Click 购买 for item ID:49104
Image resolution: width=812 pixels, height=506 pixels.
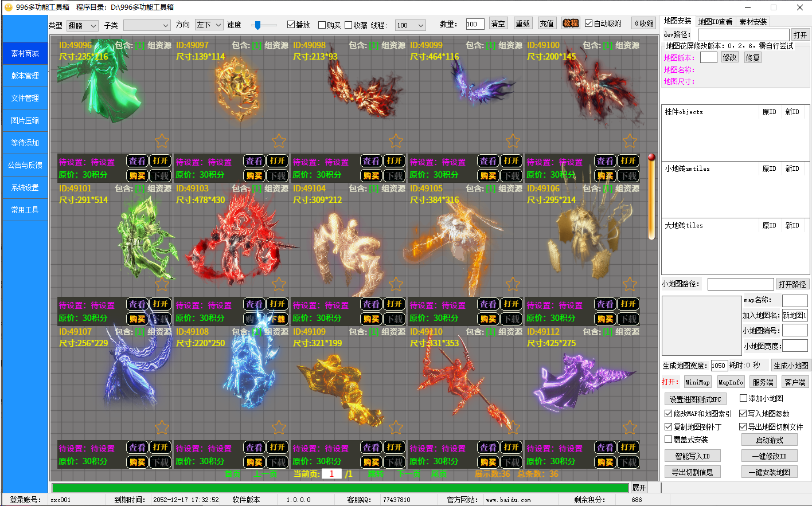(372, 319)
